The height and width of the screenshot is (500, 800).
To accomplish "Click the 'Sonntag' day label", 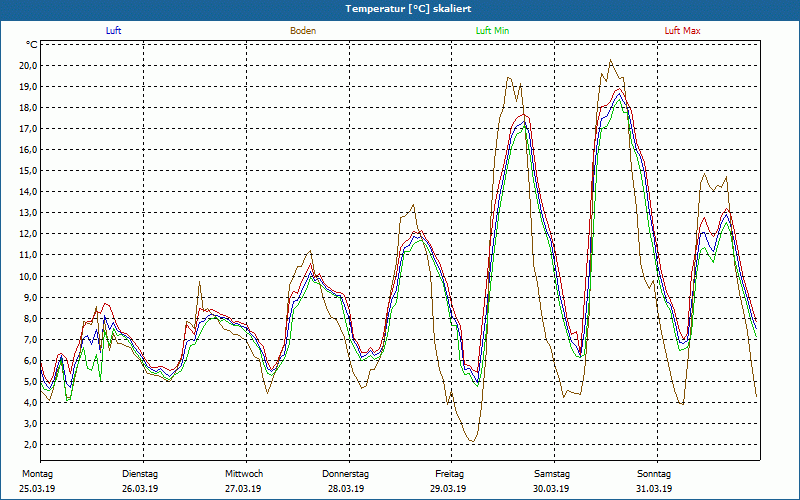I will pyautogui.click(x=654, y=474).
